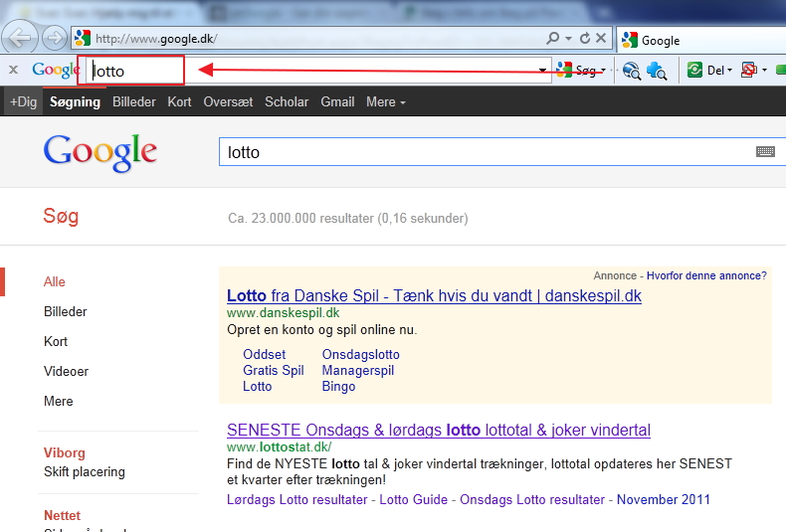The height and width of the screenshot is (532, 786).
Task: Open the on-screen keyboard icon in search box
Action: click(x=765, y=151)
